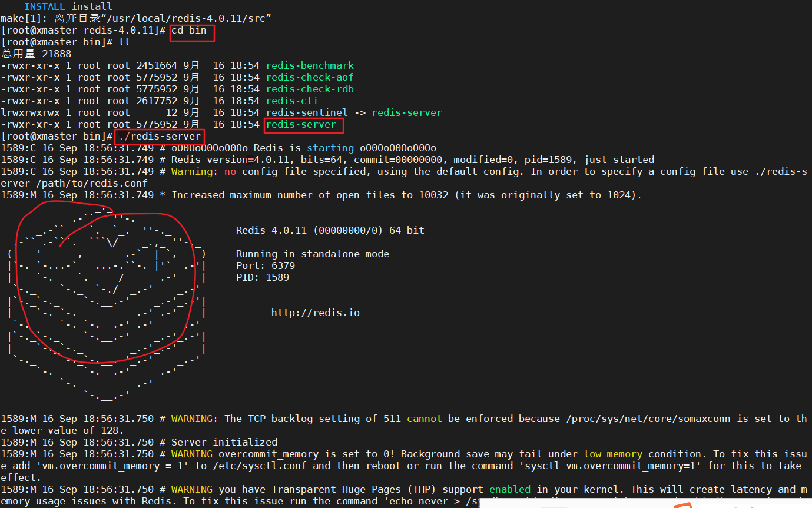Click the 'Server initialized' message
Image resolution: width=812 pixels, height=508 pixels.
coord(224,442)
